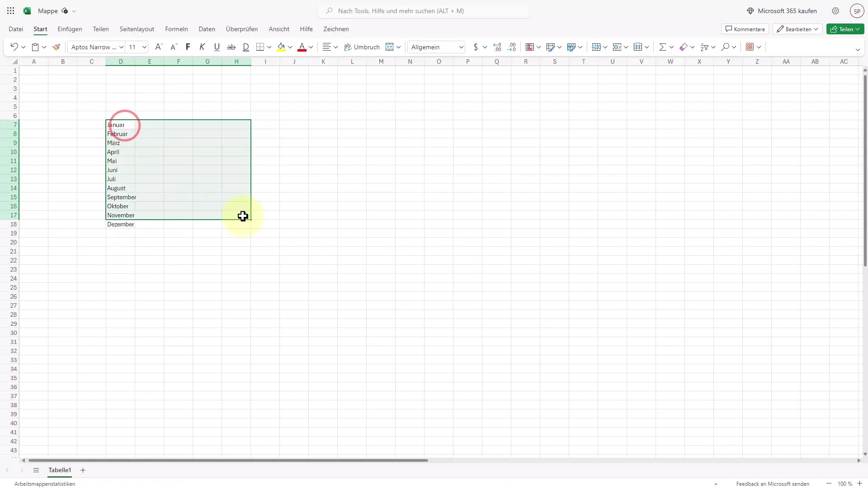
Task: Open the border style options
Action: [269, 47]
